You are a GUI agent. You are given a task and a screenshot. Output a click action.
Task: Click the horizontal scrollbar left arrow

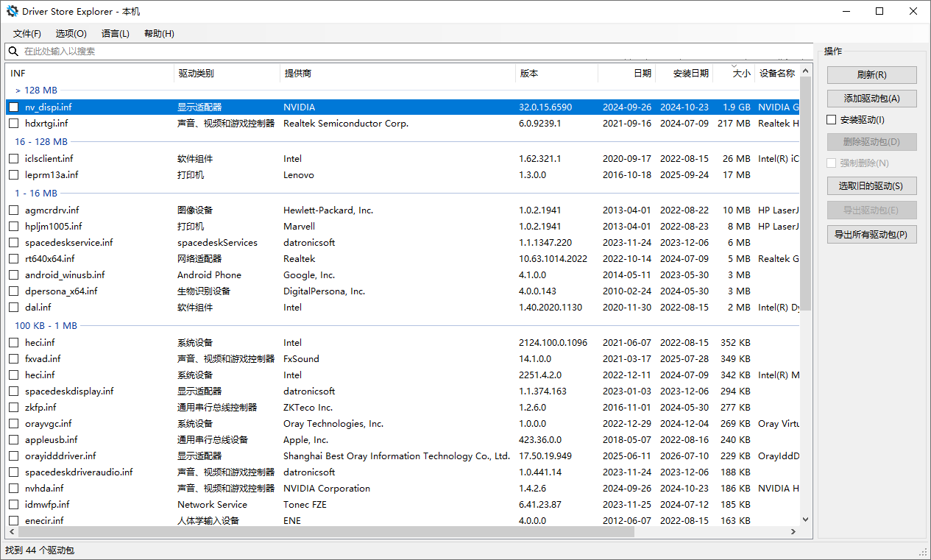coord(12,531)
